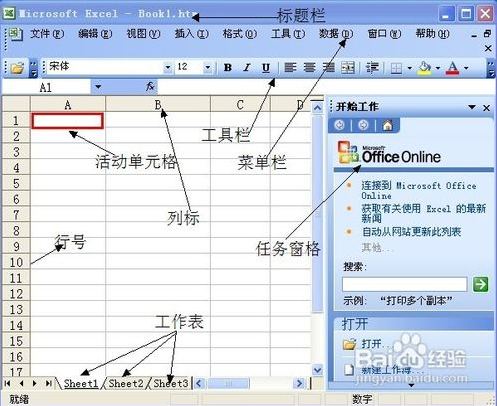Open Font Color dropdown arrow
497x406 pixels.
466,68
